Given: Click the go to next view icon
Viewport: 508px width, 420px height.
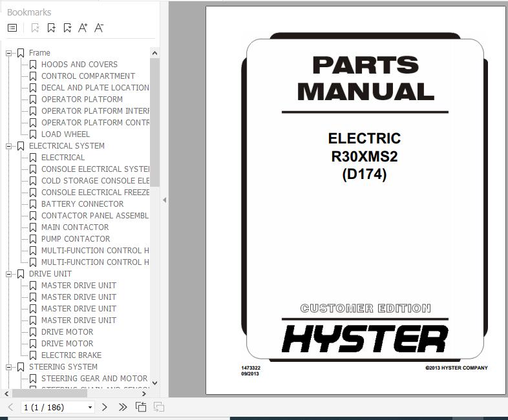Looking at the screenshot, I should pyautogui.click(x=159, y=406).
